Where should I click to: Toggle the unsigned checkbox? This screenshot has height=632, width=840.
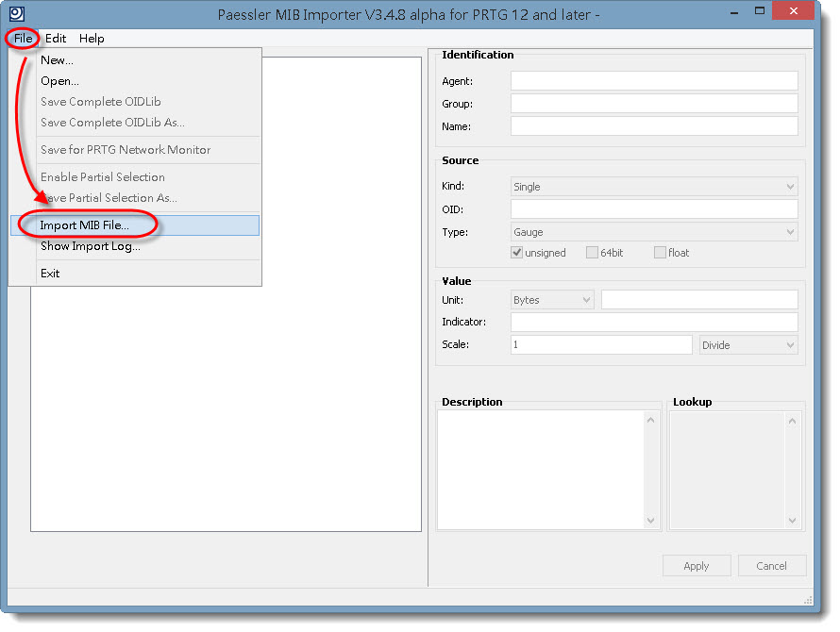click(x=516, y=253)
